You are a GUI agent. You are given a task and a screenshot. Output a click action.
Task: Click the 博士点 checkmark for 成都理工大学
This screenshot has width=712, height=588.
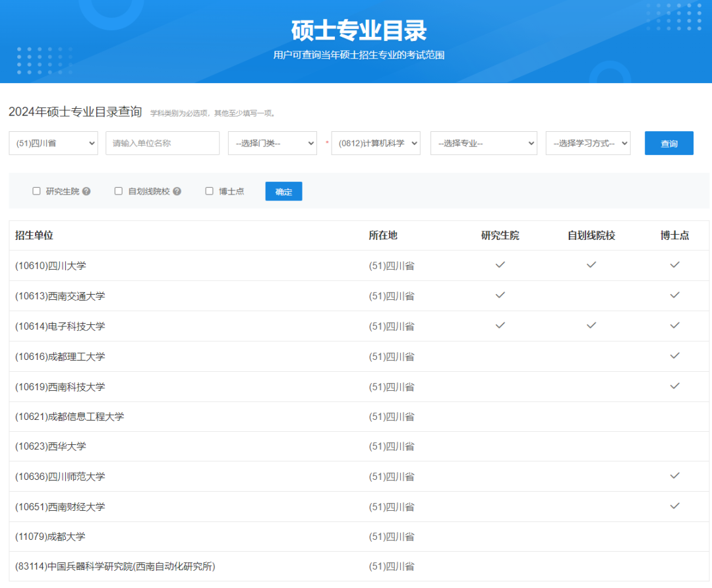675,355
